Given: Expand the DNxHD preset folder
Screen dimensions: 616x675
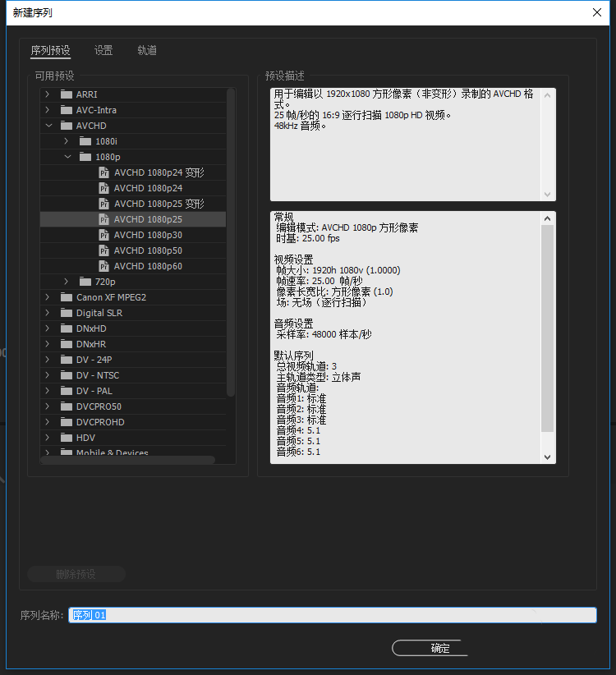Looking at the screenshot, I should point(48,328).
